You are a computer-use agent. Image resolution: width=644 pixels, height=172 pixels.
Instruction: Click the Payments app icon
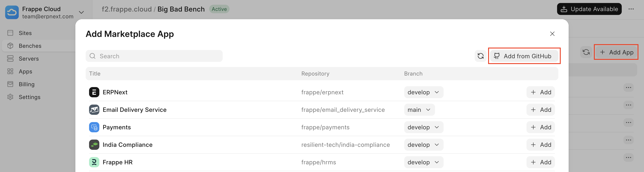94,127
